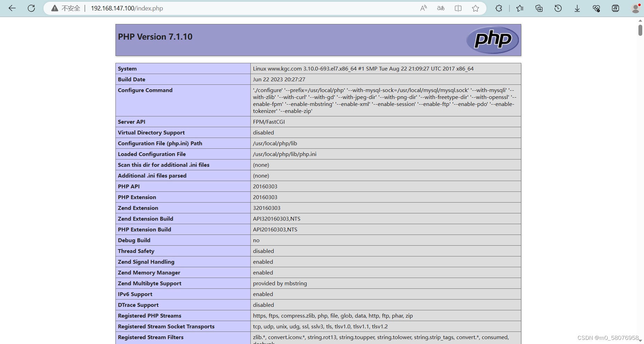Click the provided by mbstring value
Image resolution: width=644 pixels, height=344 pixels.
tap(280, 284)
